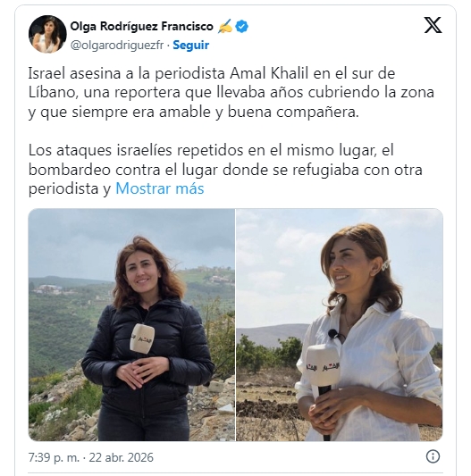Follow the account via Seguir
This screenshot has height=476, width=471.
[191, 45]
